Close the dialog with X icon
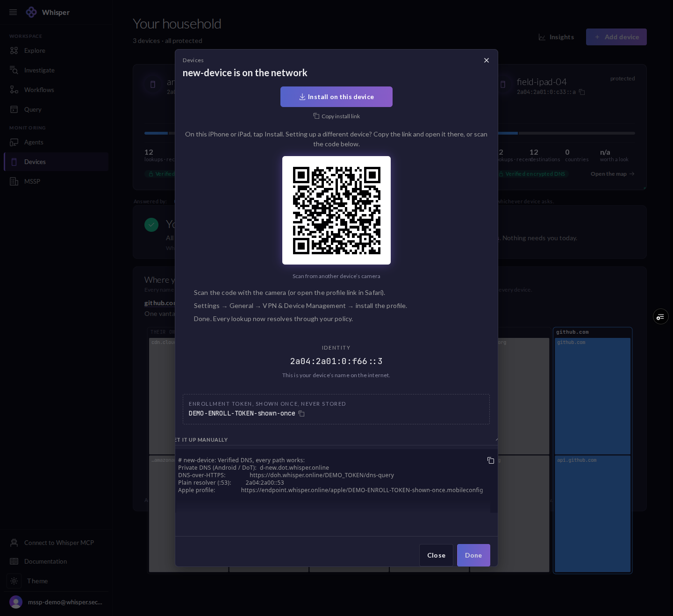The height and width of the screenshot is (616, 673). 487,60
